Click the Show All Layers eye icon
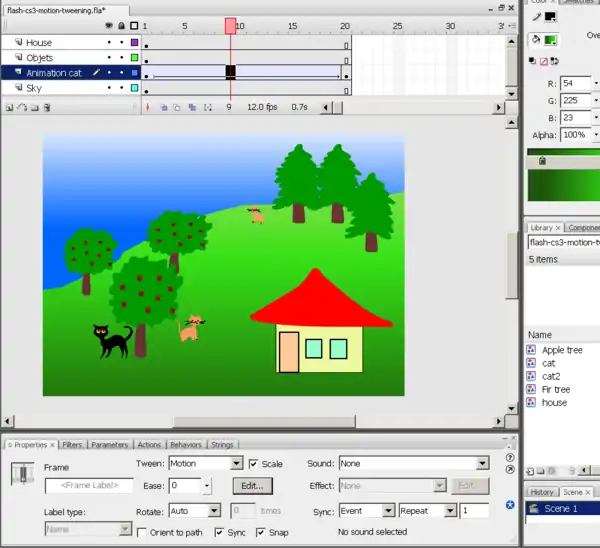Viewport: 600px width, 548px height. [108, 26]
